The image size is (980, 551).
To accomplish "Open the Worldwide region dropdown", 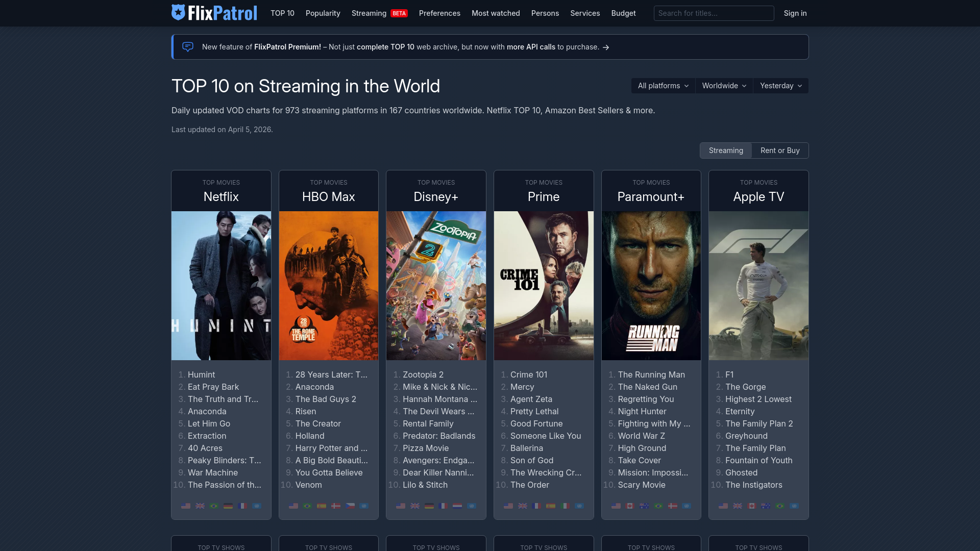I will [724, 86].
